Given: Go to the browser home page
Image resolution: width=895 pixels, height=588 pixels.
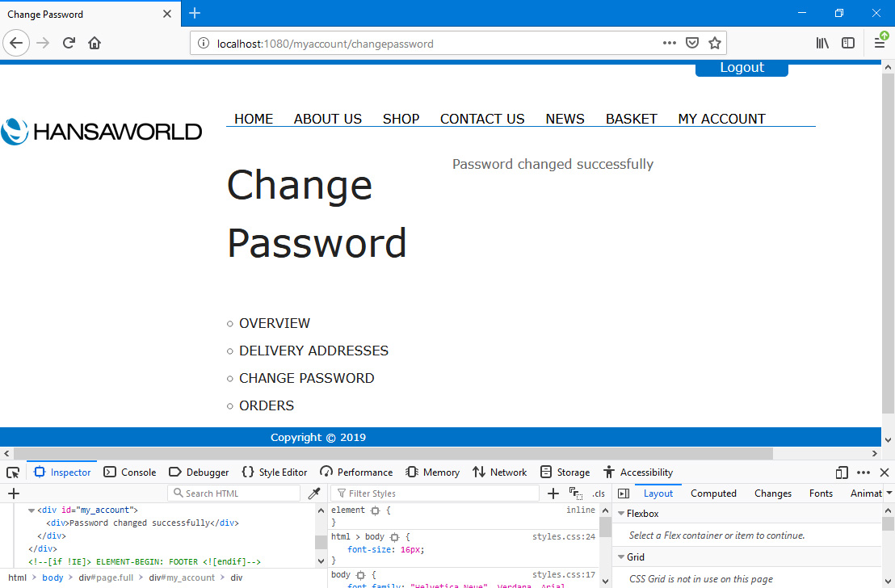Looking at the screenshot, I should coord(95,43).
